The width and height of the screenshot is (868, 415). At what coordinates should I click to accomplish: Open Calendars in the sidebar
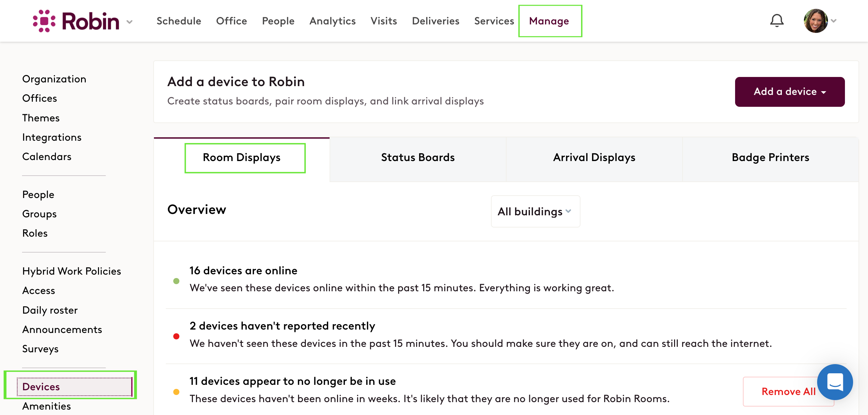(x=47, y=157)
